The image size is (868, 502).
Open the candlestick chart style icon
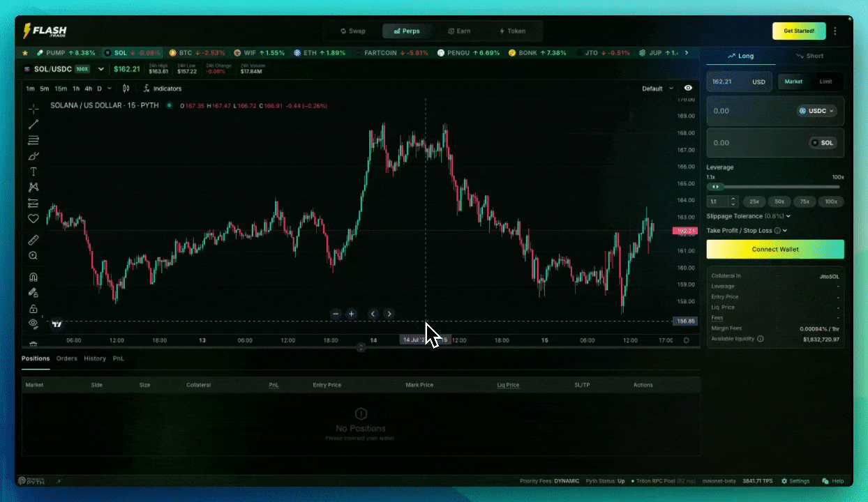point(126,89)
